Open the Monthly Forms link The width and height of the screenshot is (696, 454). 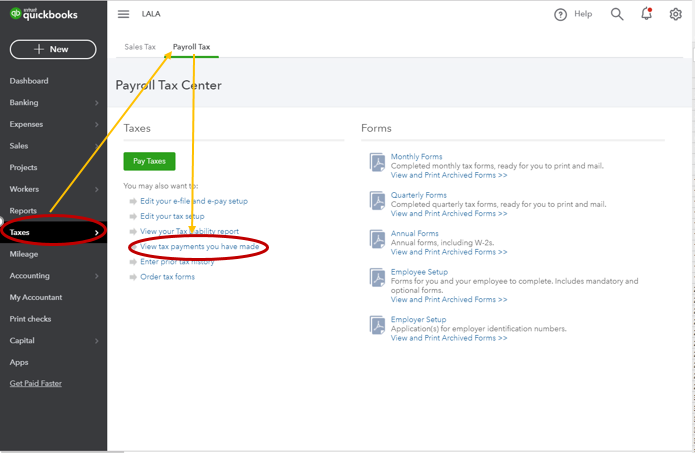click(416, 157)
